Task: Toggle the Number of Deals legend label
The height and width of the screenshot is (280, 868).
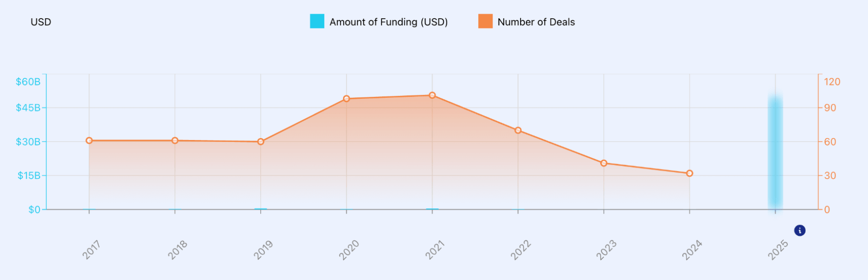Action: 536,22
